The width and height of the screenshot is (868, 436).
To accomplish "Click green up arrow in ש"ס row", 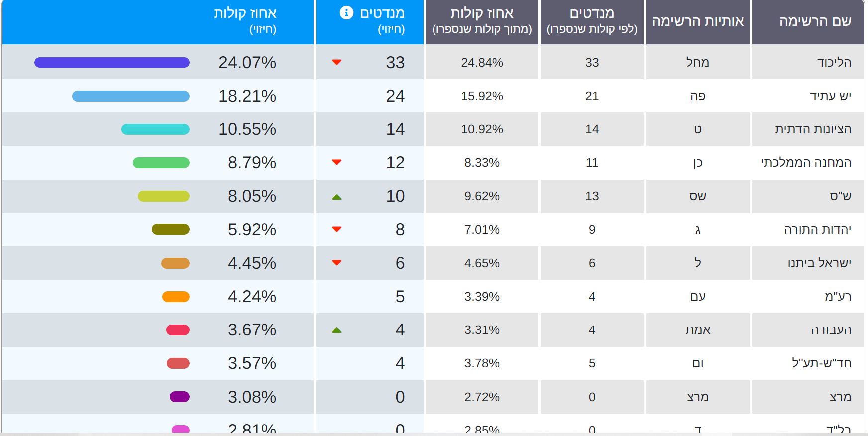I will coord(337,197).
